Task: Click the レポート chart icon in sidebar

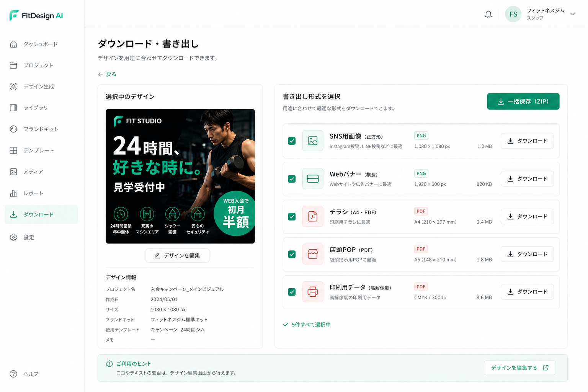Action: coord(13,193)
